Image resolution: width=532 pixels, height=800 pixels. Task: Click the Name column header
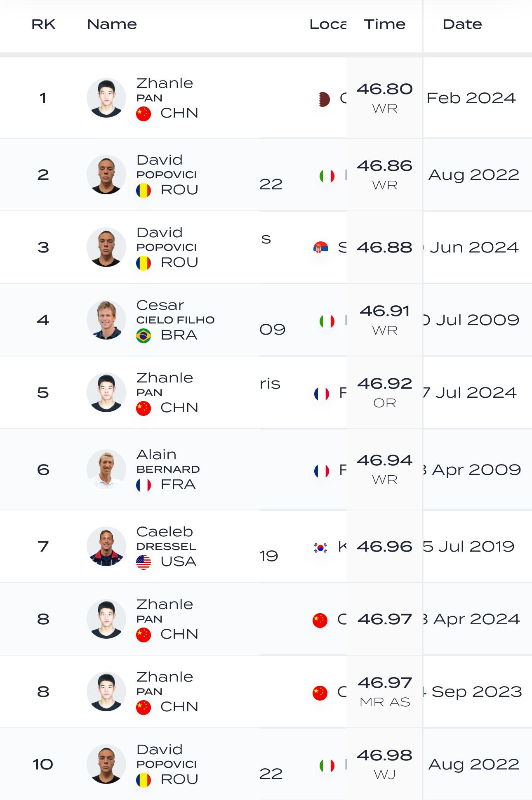(x=112, y=24)
